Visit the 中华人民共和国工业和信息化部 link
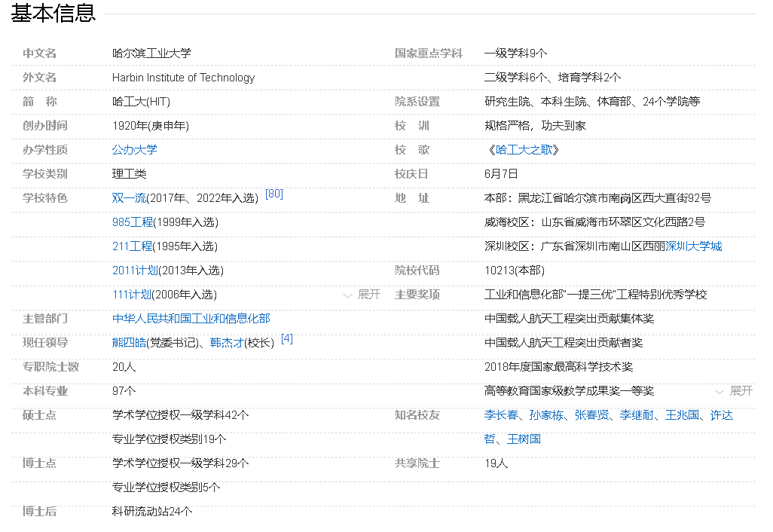773x532 pixels. [x=191, y=319]
